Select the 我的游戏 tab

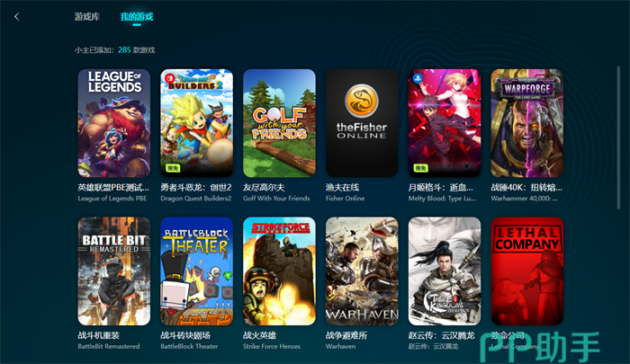click(x=137, y=16)
